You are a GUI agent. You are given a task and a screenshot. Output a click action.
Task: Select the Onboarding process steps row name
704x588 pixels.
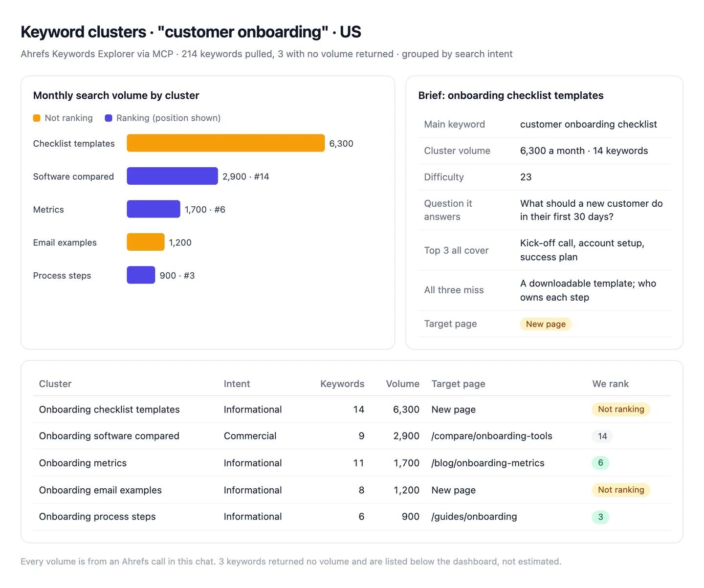pos(97,517)
